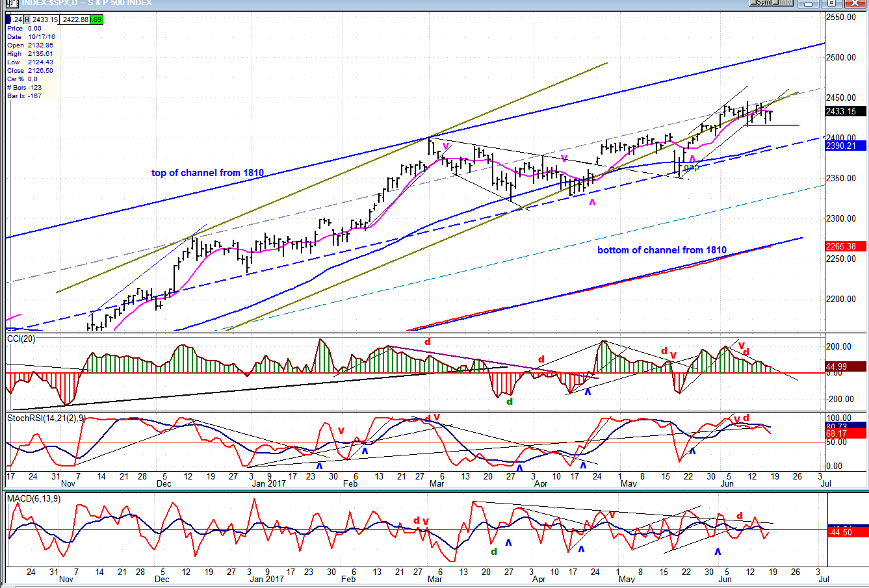Click the 2433.15 last price axis tag
The image size is (869, 588).
point(846,111)
